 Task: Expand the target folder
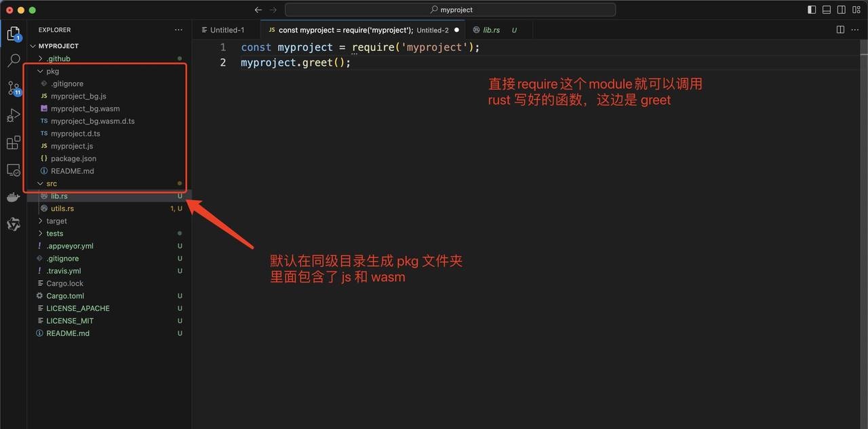(40, 221)
